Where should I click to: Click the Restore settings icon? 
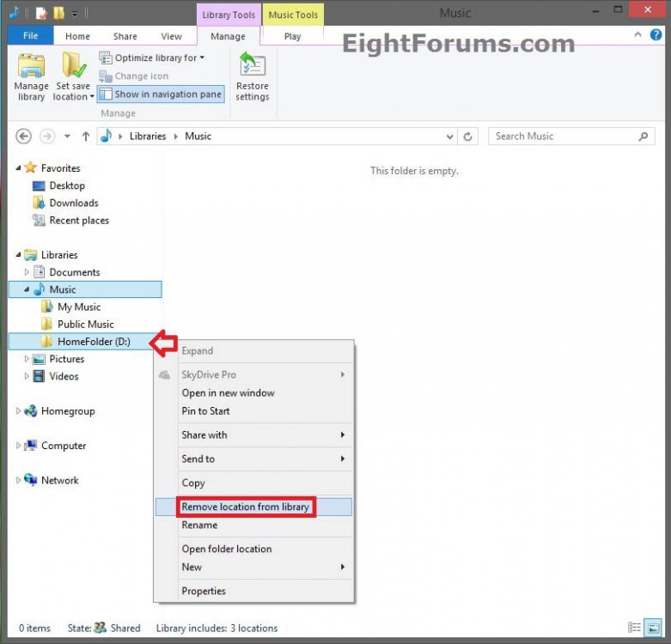tap(252, 76)
